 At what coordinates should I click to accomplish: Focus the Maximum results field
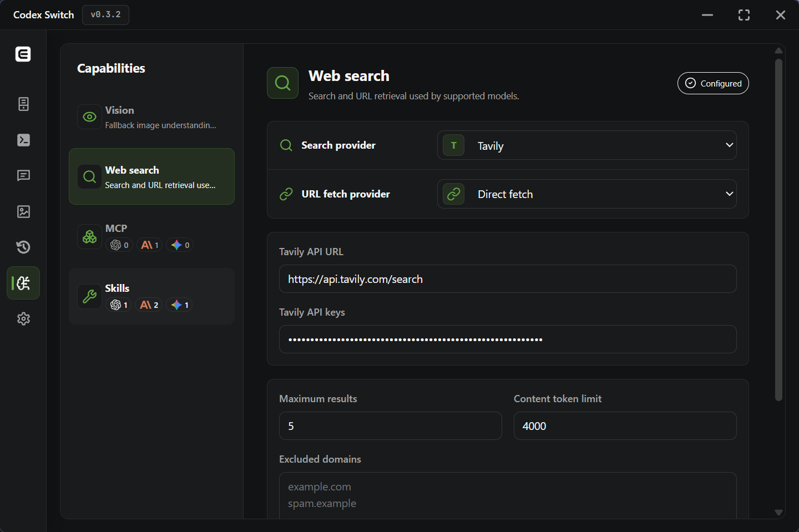[391, 426]
